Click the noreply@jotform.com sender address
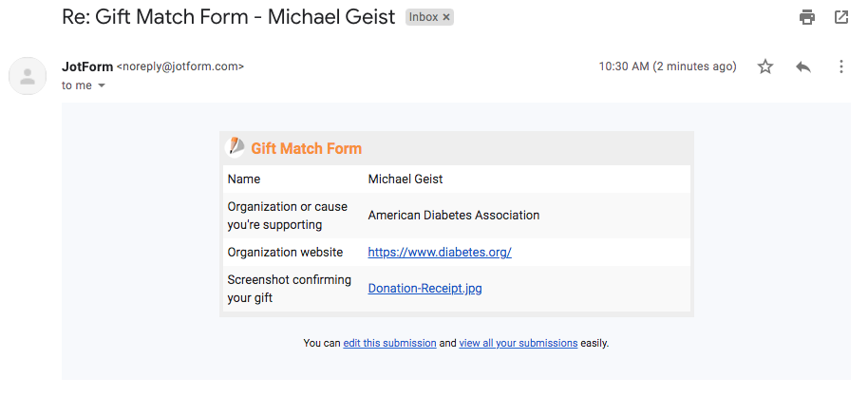The height and width of the screenshot is (397, 868). tap(180, 66)
